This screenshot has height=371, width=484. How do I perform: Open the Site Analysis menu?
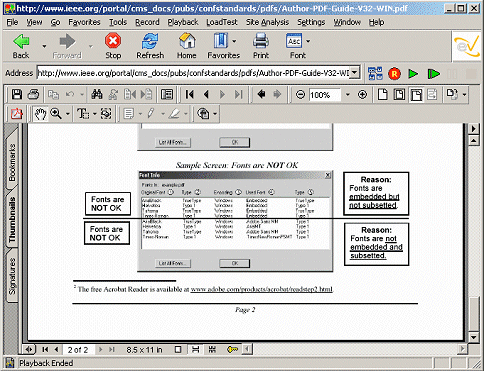click(267, 22)
